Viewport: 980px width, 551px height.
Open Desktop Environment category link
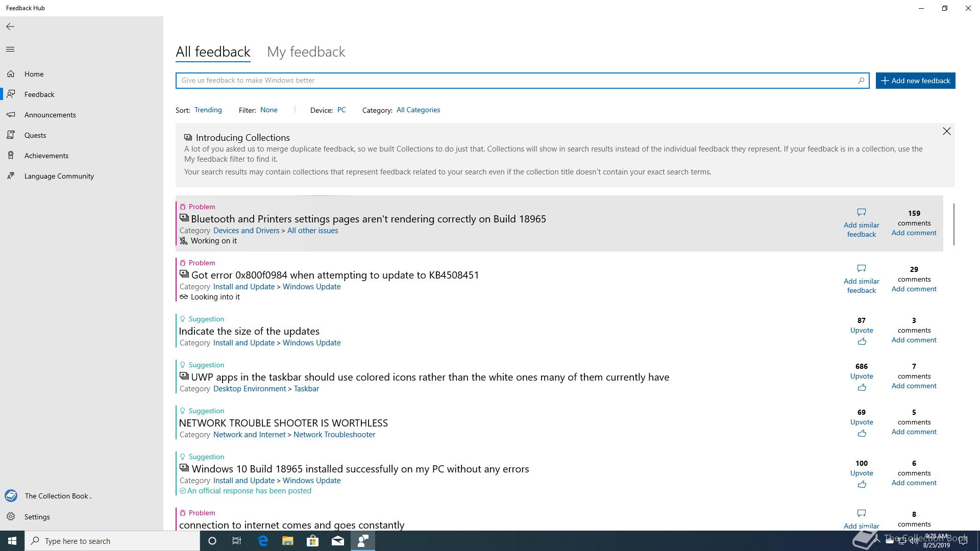tap(250, 389)
